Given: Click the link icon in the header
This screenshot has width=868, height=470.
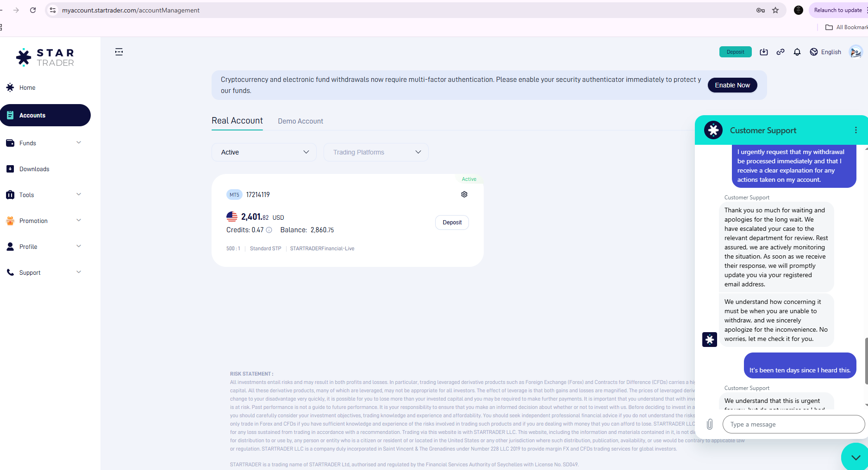Looking at the screenshot, I should 781,52.
